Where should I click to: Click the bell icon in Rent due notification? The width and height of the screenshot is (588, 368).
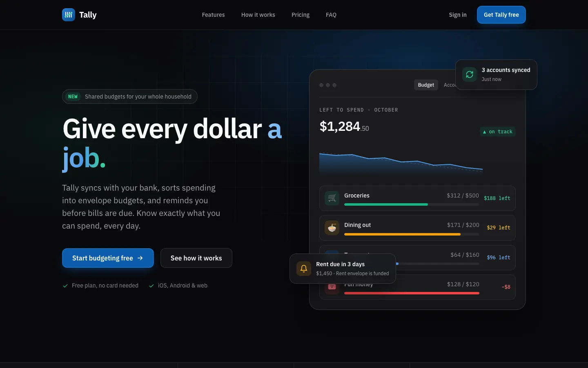(x=304, y=269)
